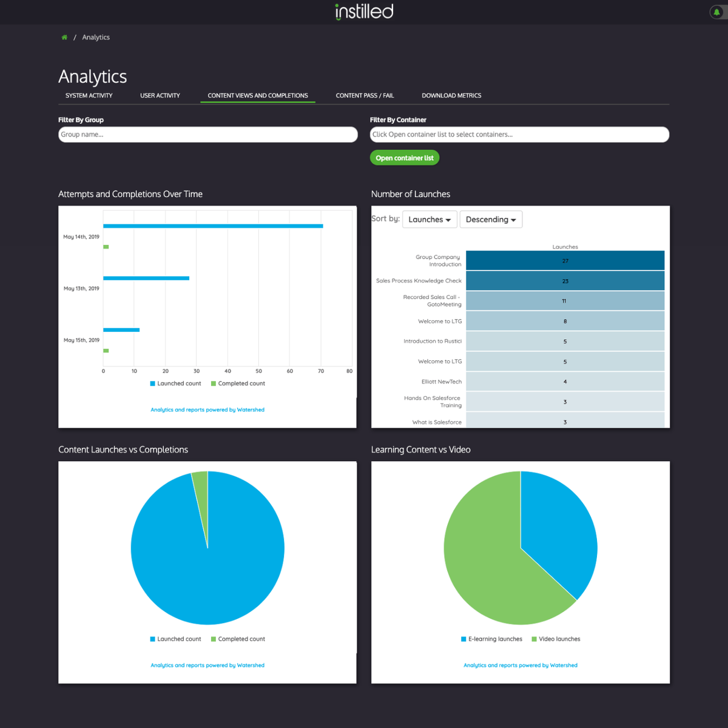Viewport: 728px width, 728px height.
Task: Click the Analytics powered by Watershed link
Action: pyautogui.click(x=207, y=409)
